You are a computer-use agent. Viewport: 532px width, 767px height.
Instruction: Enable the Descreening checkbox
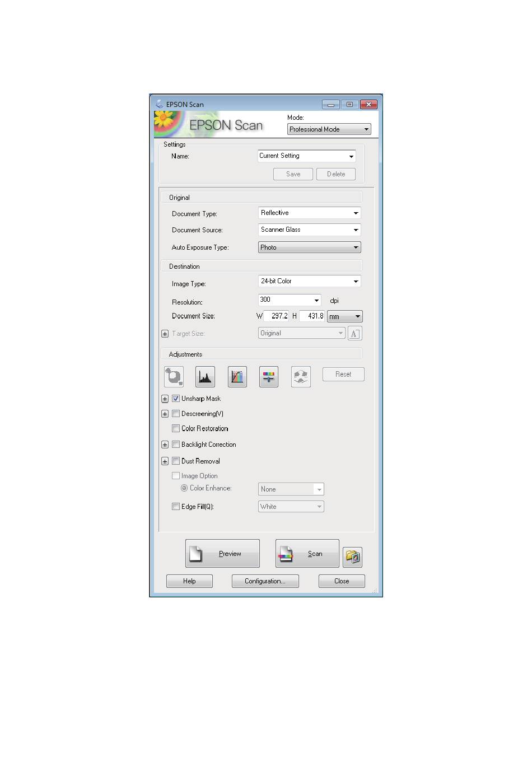click(176, 414)
